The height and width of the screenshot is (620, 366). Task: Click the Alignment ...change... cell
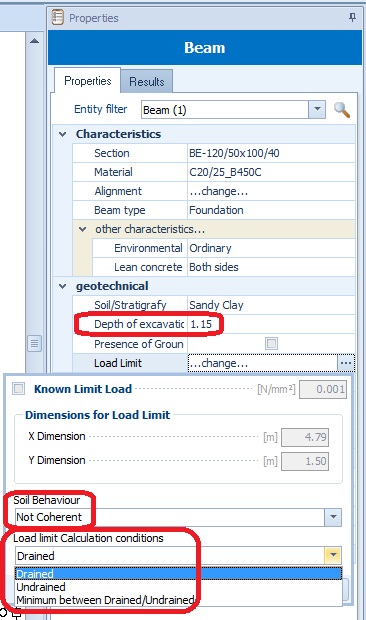click(271, 191)
